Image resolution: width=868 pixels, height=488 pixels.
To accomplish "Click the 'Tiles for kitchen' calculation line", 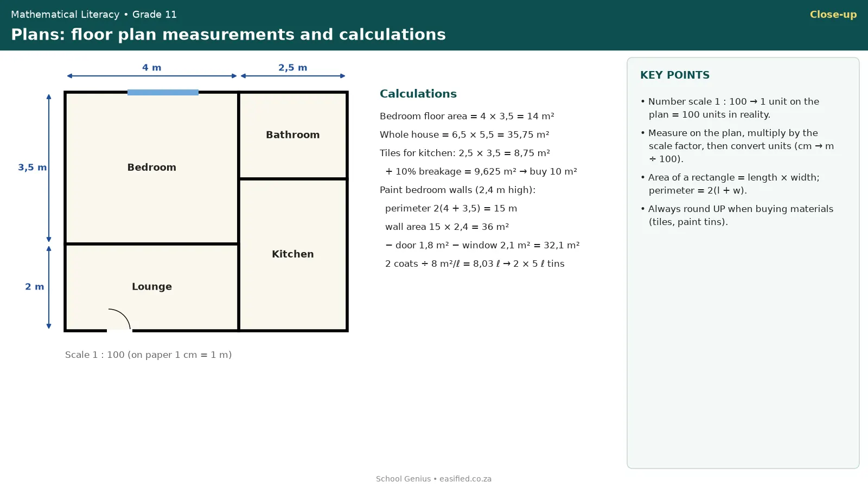I will [x=465, y=153].
